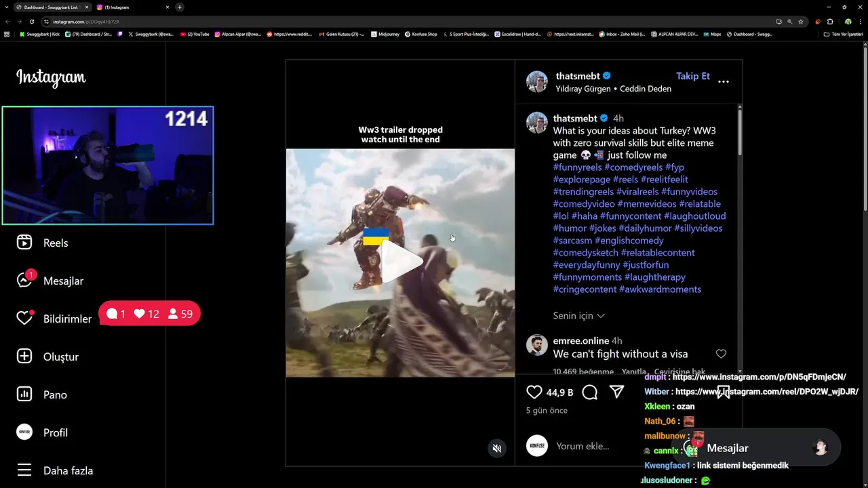Like emree.online's comment
Image resolution: width=868 pixels, height=488 pixels.
[x=721, y=354]
